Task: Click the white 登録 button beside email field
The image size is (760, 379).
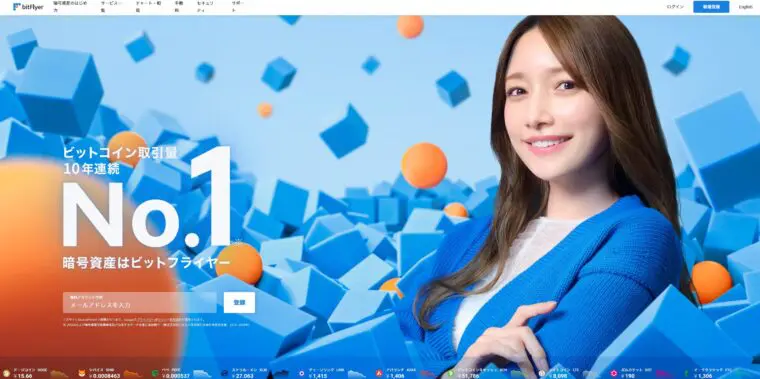Action: [x=239, y=302]
